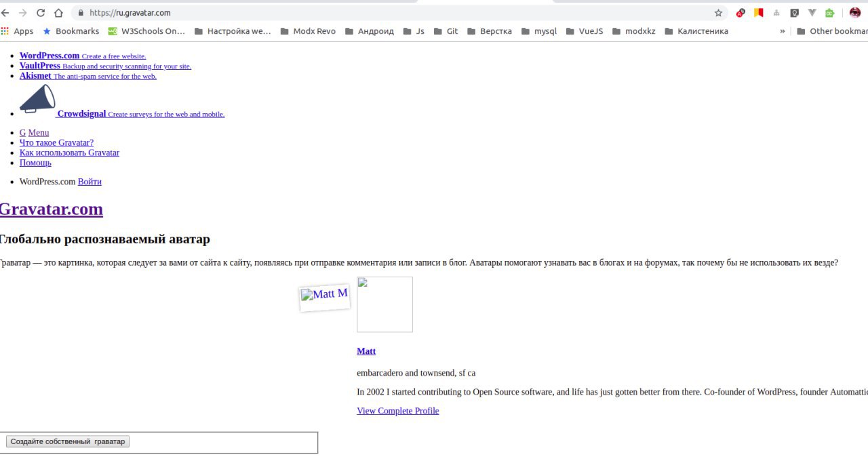This screenshot has width=868, height=459.
Task: Open the Помощь link
Action: pos(35,163)
